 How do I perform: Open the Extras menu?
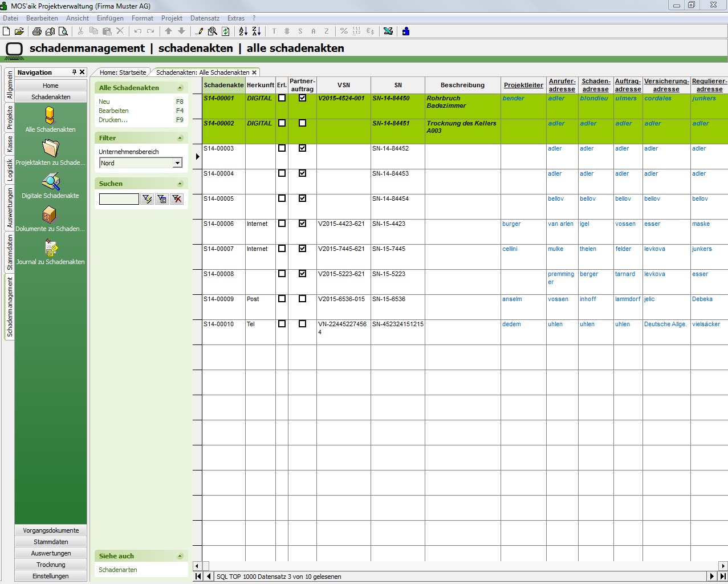(236, 18)
